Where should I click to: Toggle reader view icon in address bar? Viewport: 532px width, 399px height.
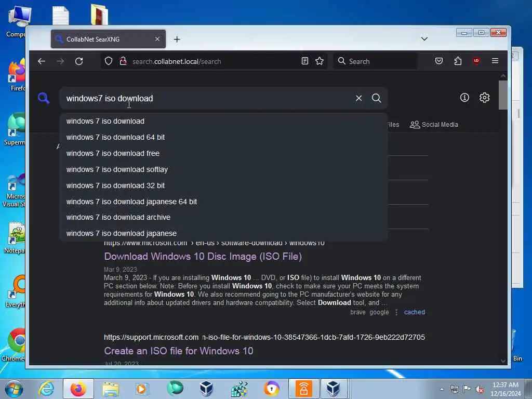click(x=304, y=61)
